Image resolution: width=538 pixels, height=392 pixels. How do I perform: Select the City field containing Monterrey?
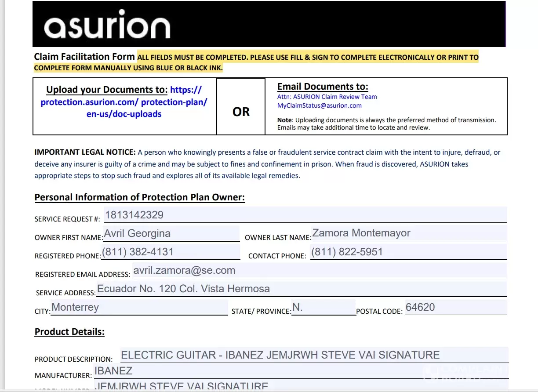[x=139, y=308]
